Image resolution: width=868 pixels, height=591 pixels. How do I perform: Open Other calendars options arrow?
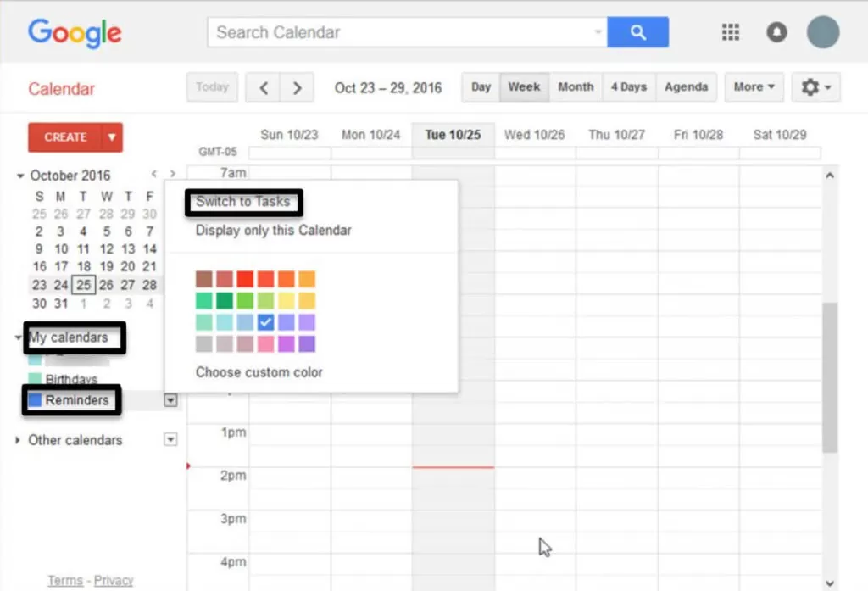[170, 440]
